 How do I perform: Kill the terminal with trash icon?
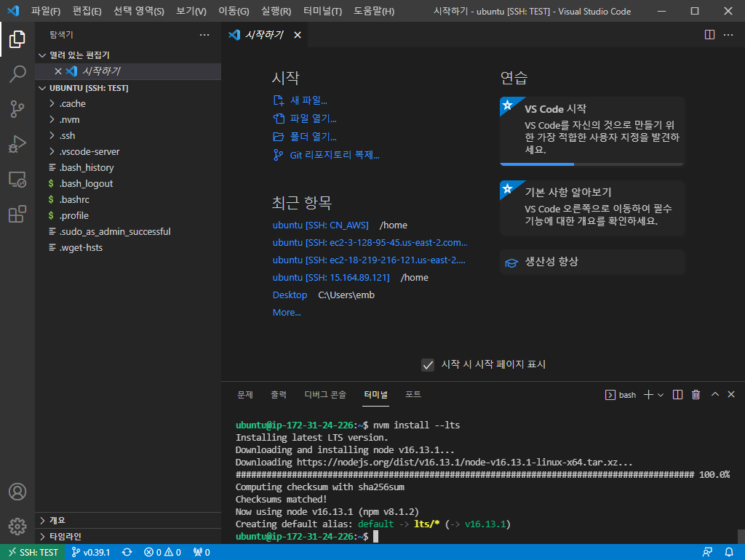[696, 395]
